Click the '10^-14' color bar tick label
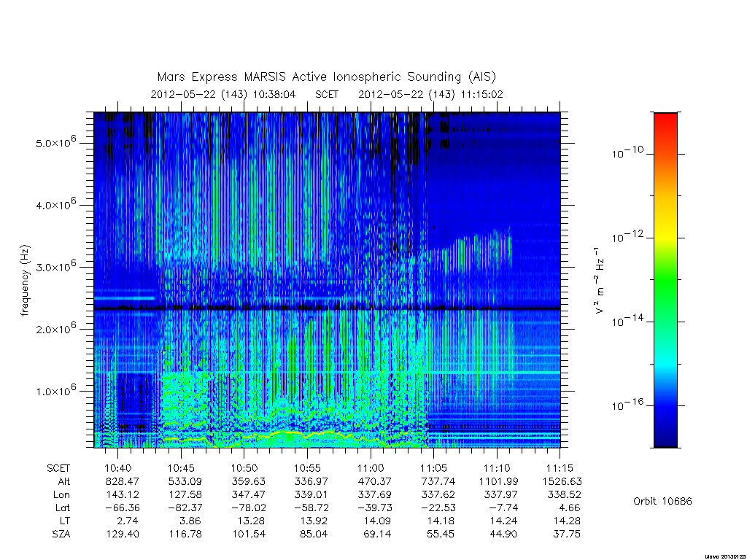Image resolution: width=747 pixels, height=560 pixels. (627, 321)
